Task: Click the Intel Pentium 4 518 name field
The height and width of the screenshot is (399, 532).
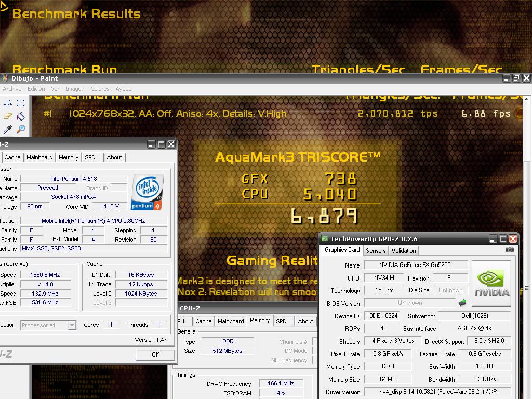Action: (74, 179)
